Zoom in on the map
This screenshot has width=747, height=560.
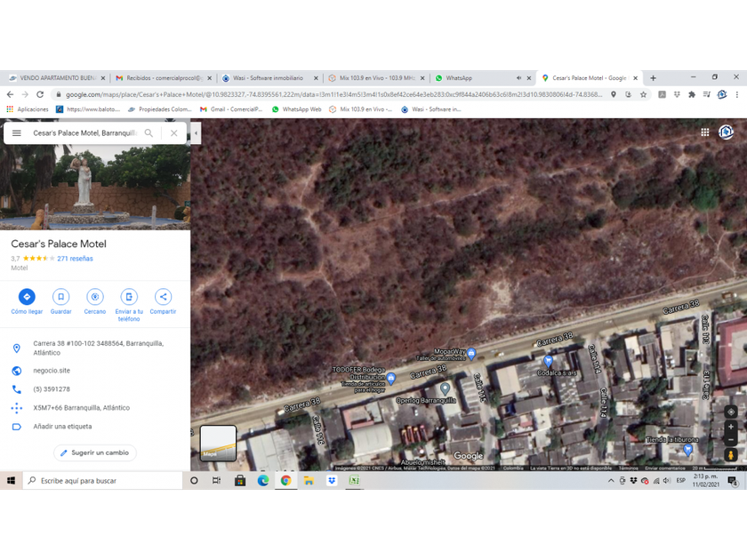click(x=731, y=427)
